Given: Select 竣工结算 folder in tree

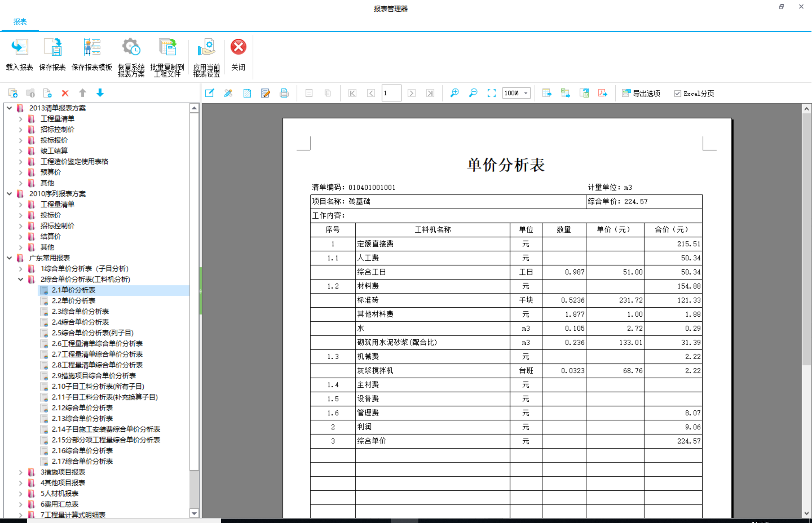Looking at the screenshot, I should pos(54,151).
